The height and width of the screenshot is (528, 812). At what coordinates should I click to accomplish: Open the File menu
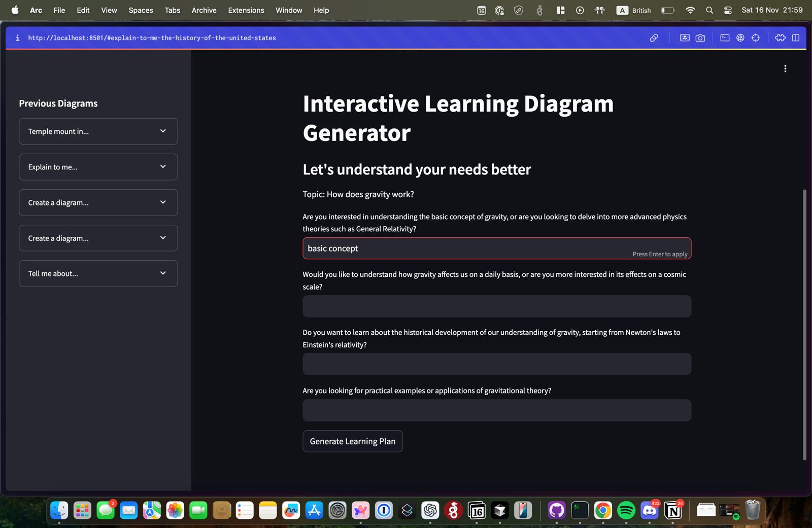point(59,10)
